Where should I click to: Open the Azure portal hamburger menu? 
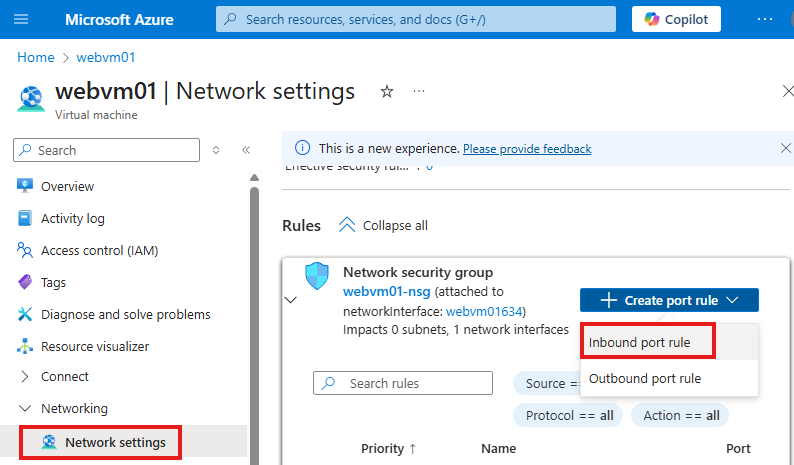22,19
